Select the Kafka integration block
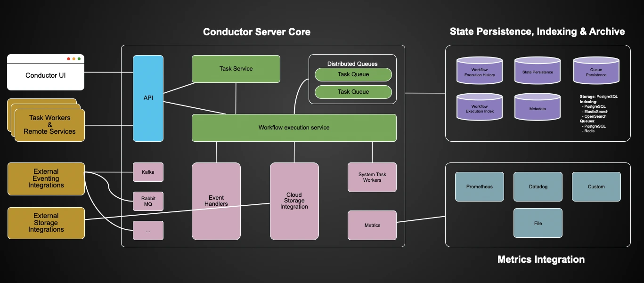The height and width of the screenshot is (283, 644). tap(148, 172)
